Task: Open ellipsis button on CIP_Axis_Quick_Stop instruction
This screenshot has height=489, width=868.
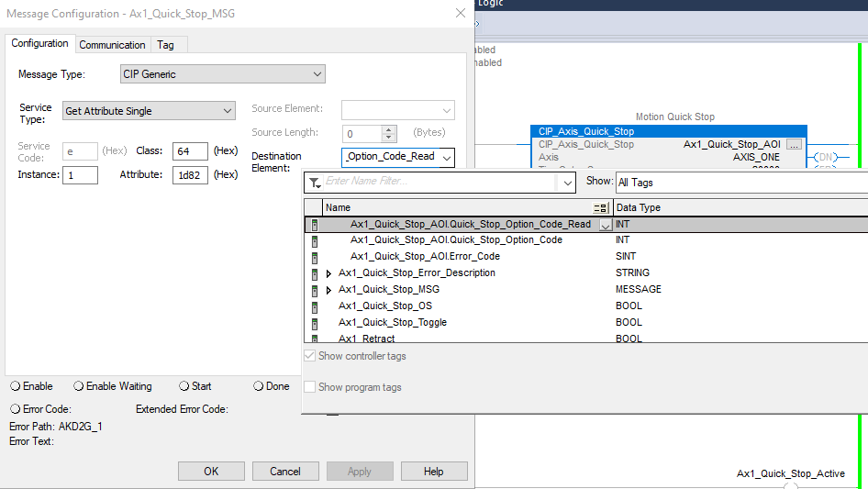Action: pyautogui.click(x=794, y=145)
